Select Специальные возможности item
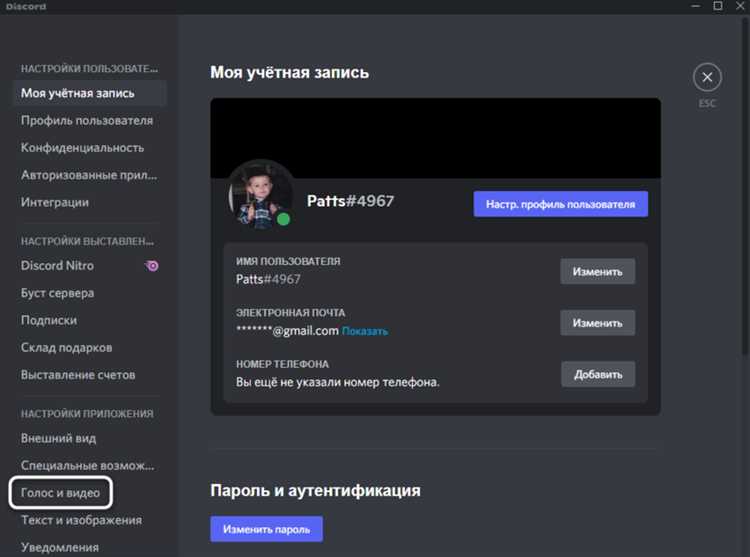 pos(90,465)
